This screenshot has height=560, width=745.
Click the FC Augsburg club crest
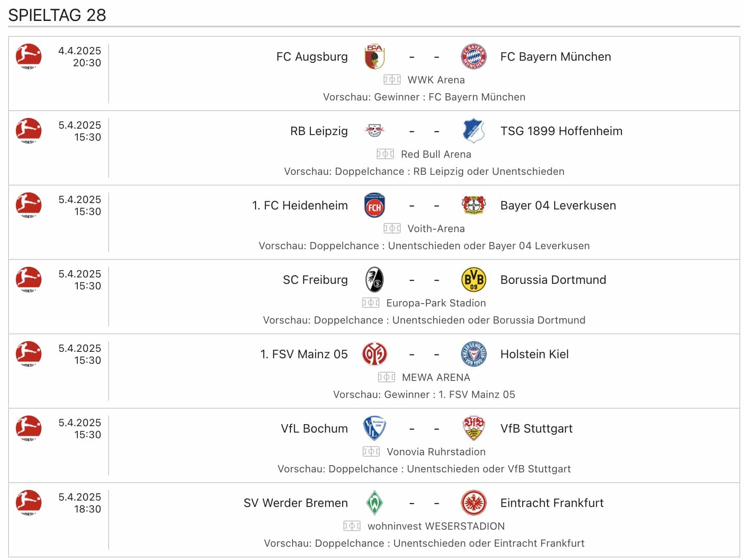pyautogui.click(x=375, y=56)
